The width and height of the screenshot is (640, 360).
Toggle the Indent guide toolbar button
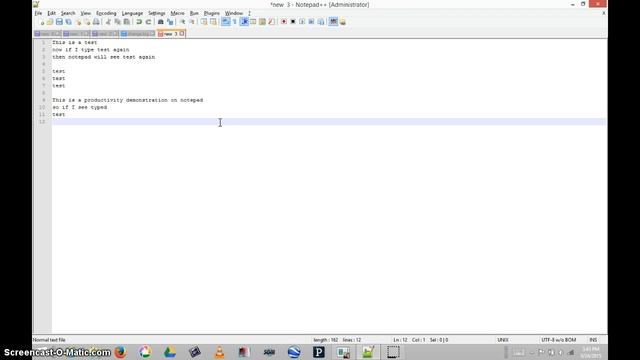coord(244,22)
